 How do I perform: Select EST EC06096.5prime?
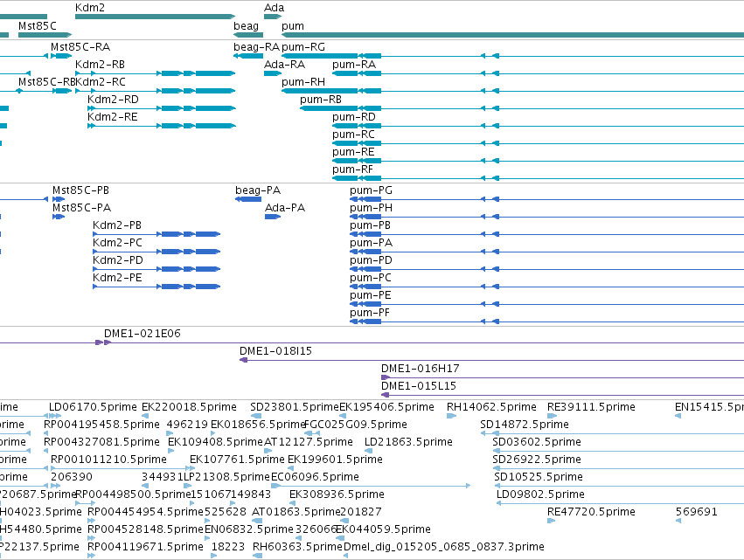(x=315, y=478)
